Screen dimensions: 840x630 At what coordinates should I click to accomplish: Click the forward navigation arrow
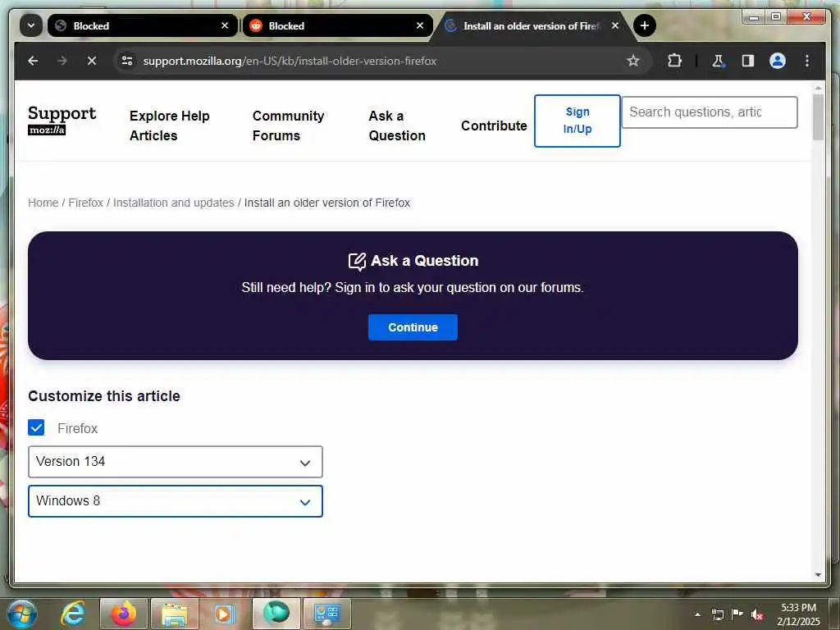(x=62, y=61)
